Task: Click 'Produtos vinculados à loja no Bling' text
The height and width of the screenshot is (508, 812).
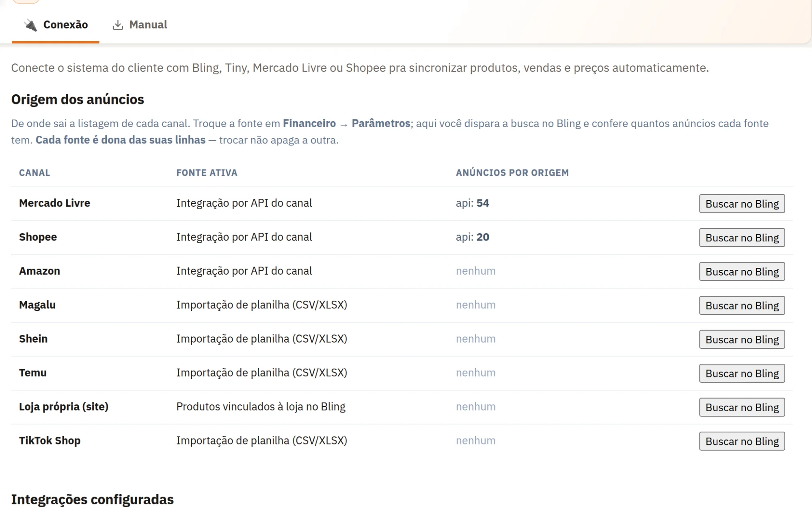Action: click(x=261, y=406)
